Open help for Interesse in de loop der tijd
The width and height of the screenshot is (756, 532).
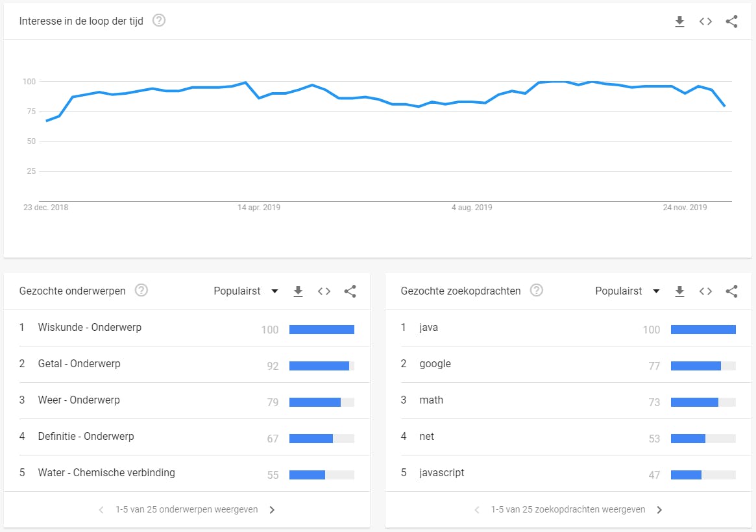pos(159,21)
